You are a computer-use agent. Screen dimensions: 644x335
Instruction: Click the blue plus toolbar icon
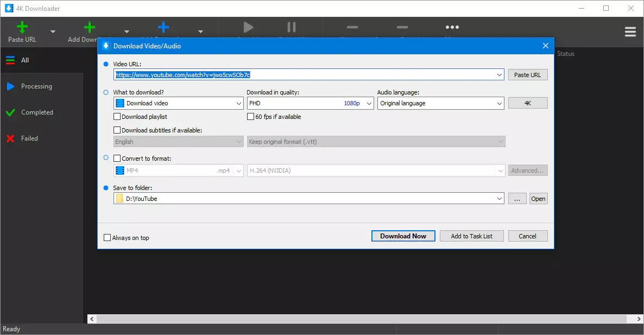(163, 27)
